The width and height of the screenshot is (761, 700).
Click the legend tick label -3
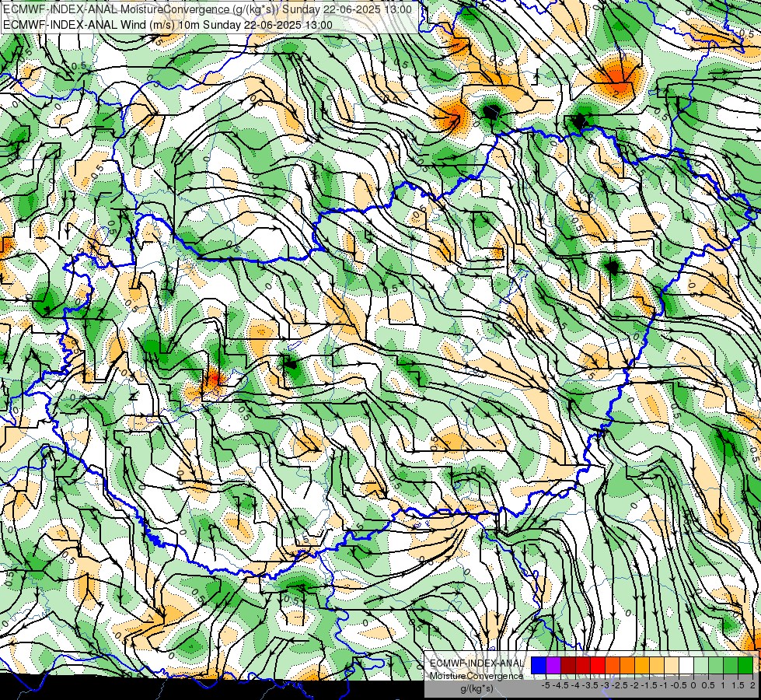point(606,685)
